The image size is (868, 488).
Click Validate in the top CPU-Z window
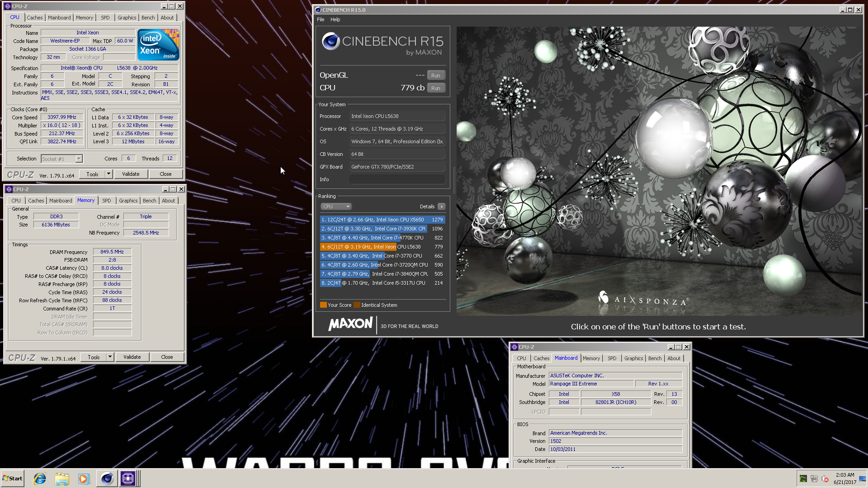[131, 174]
